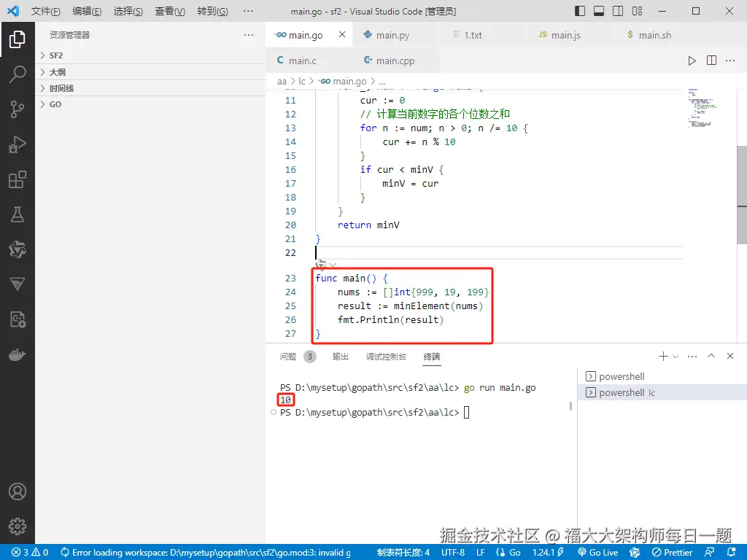Close the terminal panel

click(x=729, y=356)
